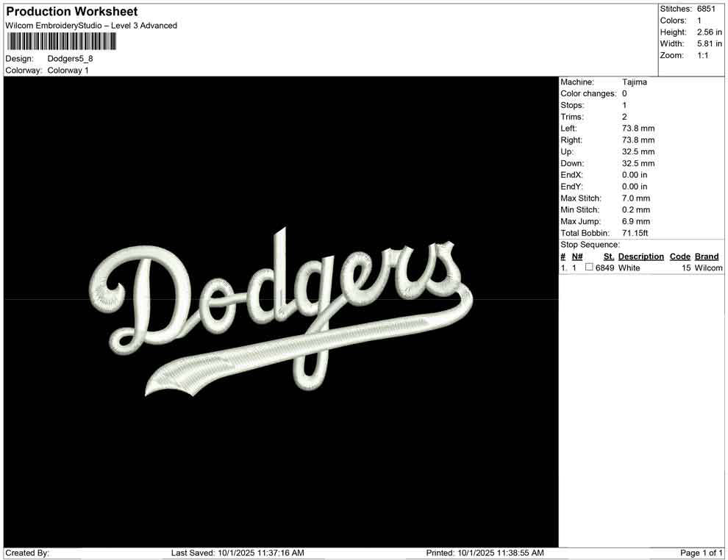Click the Max Stitch value '7.0 mm'
Screen dimensions: 728x560
pos(636,198)
